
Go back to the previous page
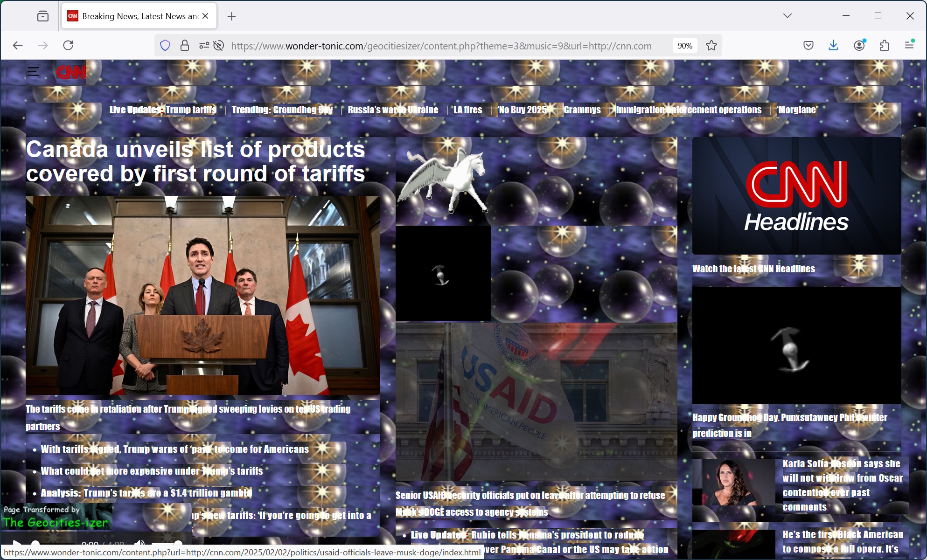pyautogui.click(x=18, y=45)
